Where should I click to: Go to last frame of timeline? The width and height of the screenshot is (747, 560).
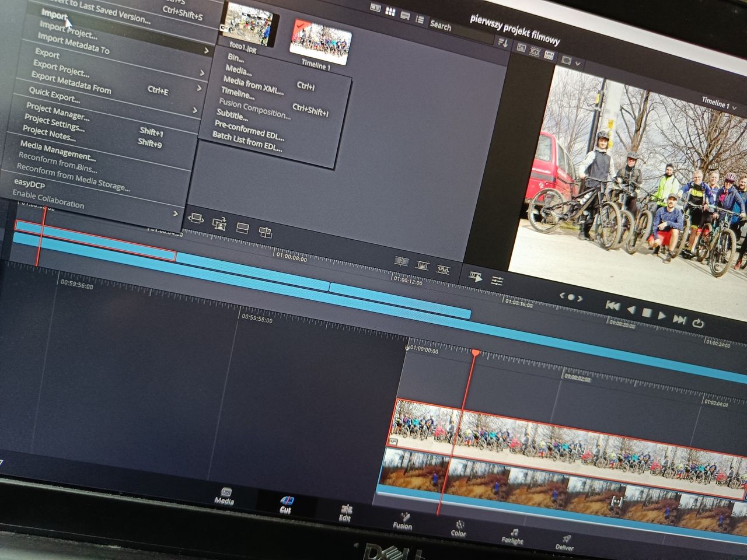(x=679, y=319)
